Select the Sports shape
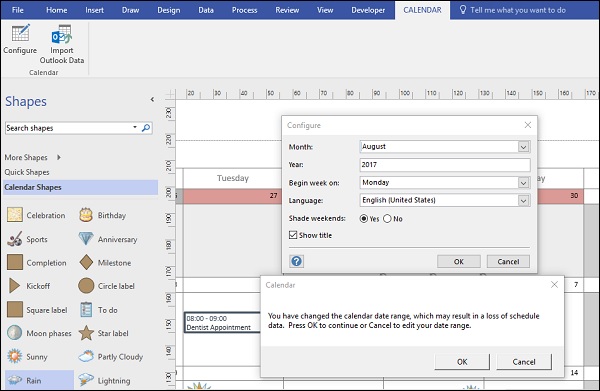Image resolution: width=600 pixels, height=391 pixels. (28, 239)
